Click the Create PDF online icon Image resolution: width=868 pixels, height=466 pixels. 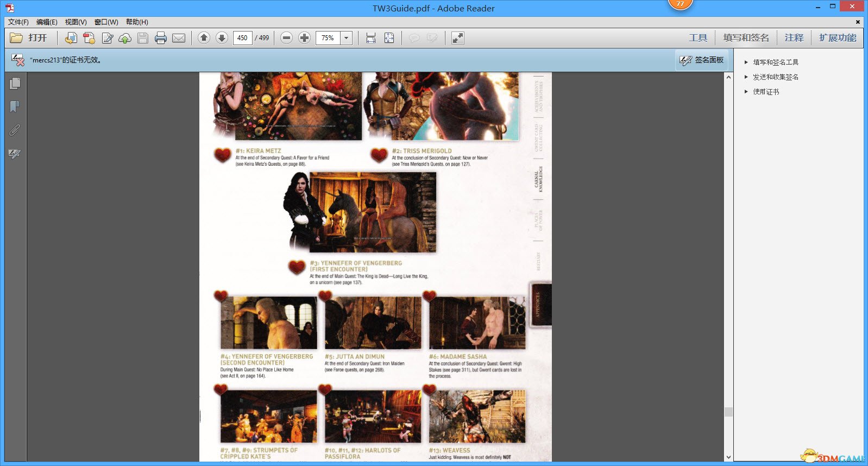71,38
